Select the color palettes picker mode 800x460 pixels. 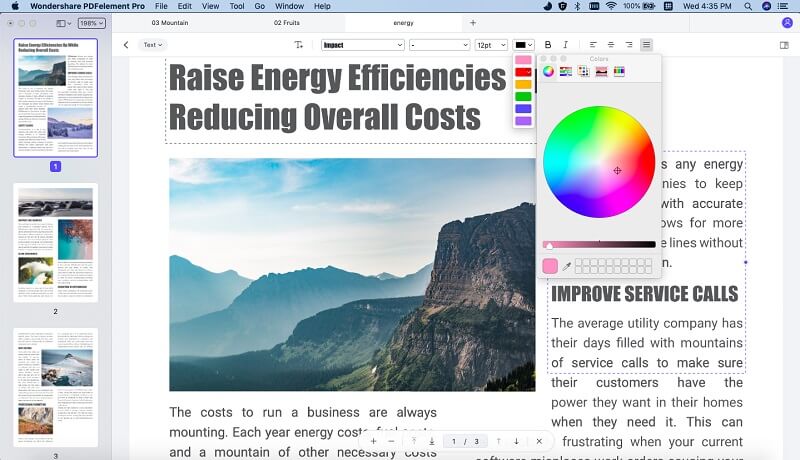tap(584, 71)
